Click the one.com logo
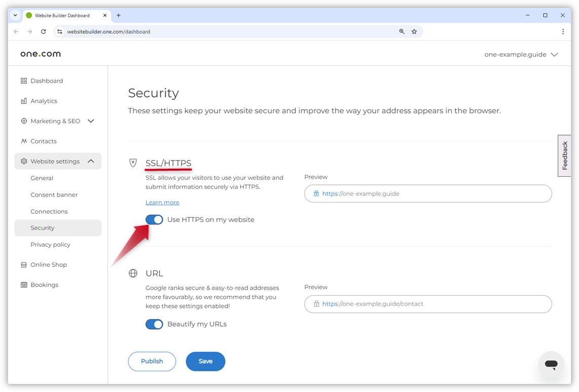 (x=40, y=54)
